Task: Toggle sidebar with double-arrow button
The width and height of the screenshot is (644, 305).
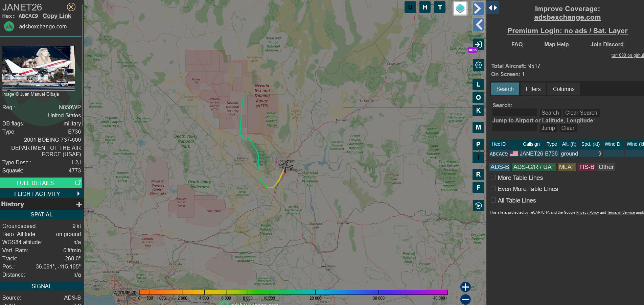Action: click(493, 8)
